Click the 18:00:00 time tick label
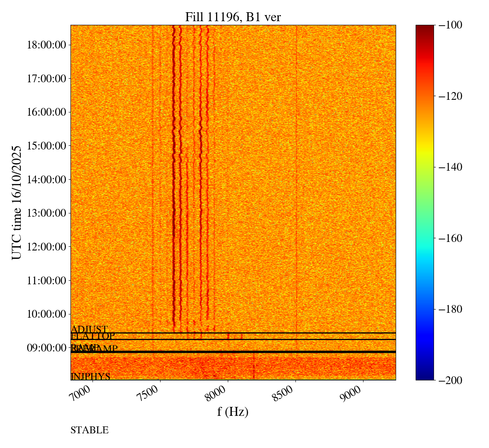 [46, 45]
